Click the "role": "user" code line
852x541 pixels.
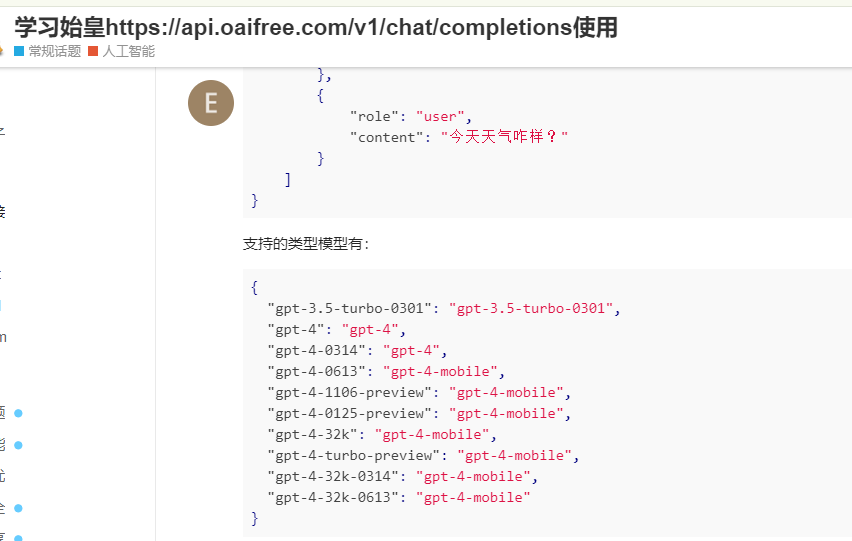411,116
